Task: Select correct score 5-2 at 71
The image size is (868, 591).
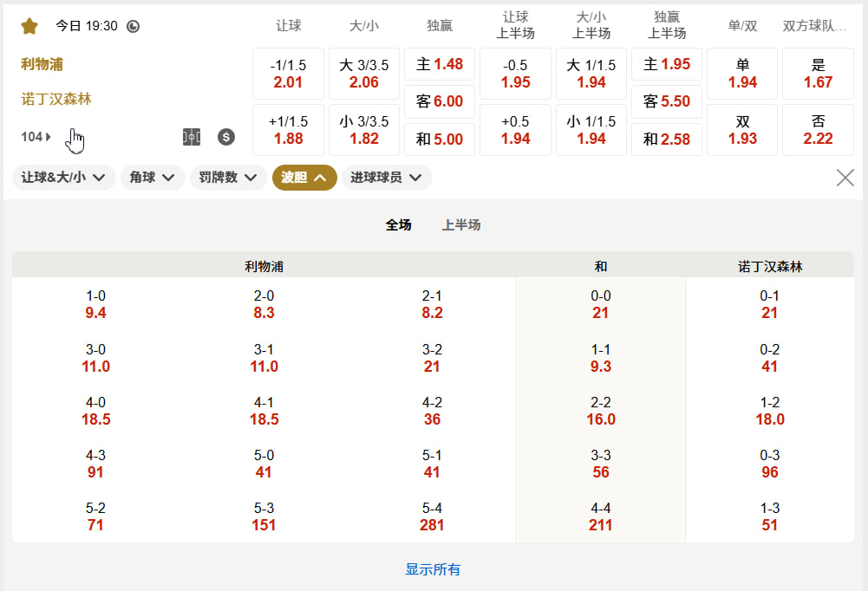Action: point(95,516)
